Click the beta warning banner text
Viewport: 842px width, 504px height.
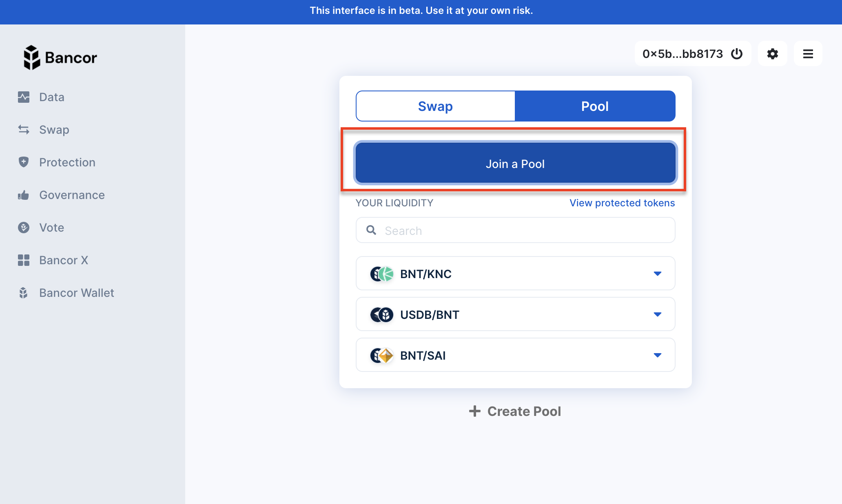[x=421, y=11]
